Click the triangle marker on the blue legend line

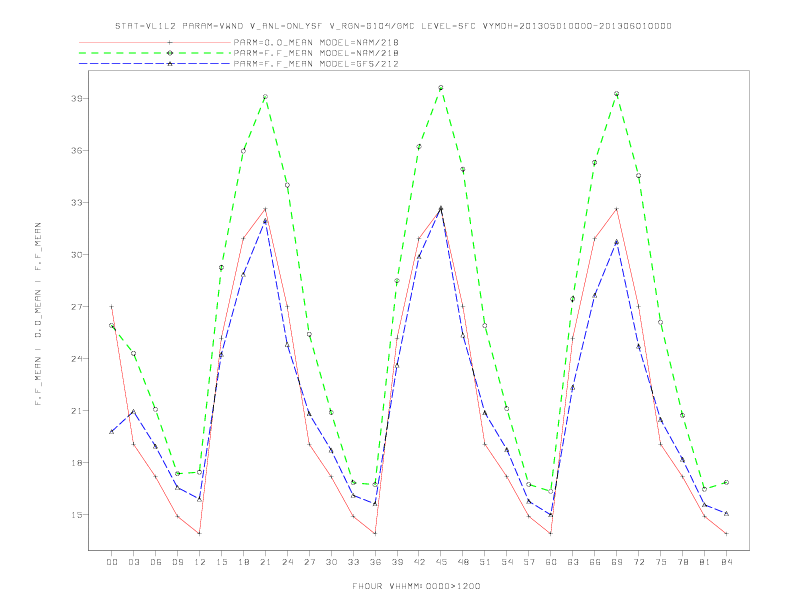(170, 64)
